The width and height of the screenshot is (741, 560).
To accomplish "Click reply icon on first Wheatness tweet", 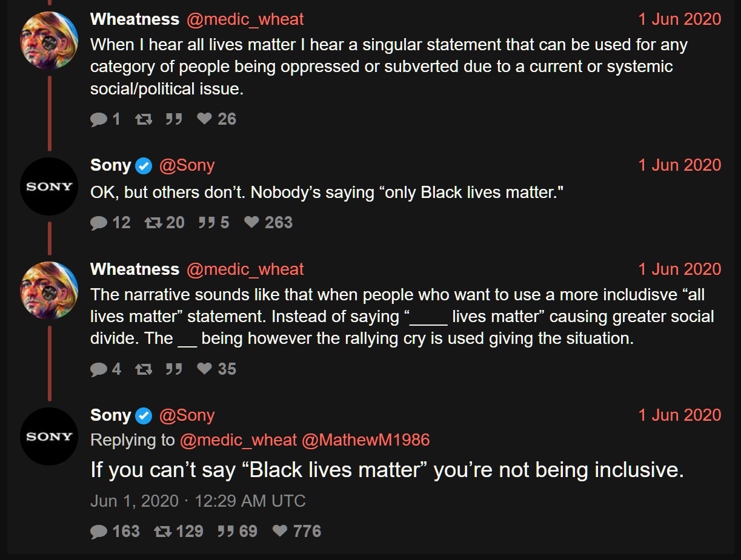I will pyautogui.click(x=99, y=119).
